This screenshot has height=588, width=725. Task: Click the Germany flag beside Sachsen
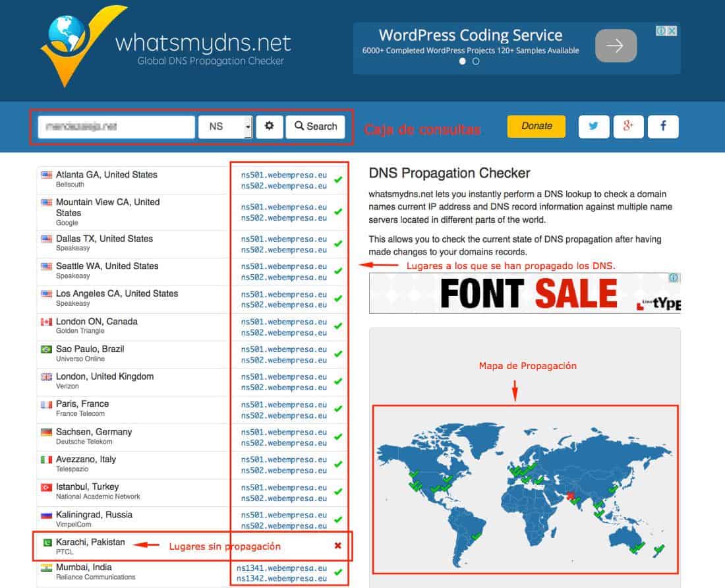46,432
